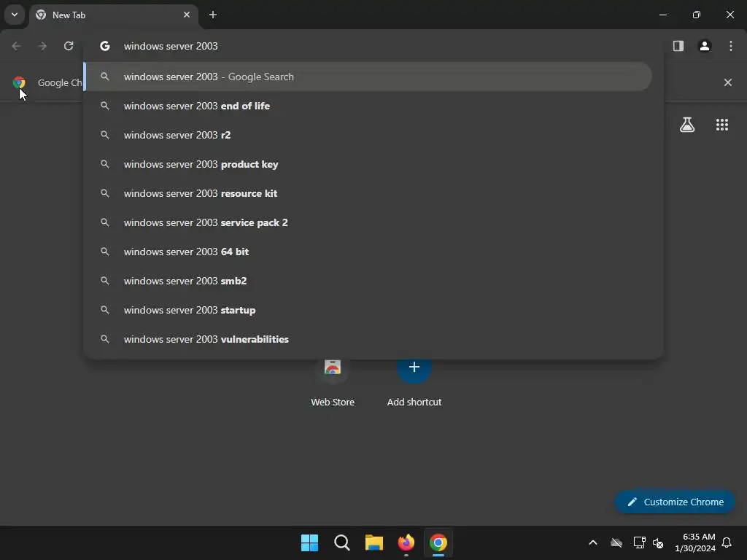
Task: Toggle the Chrome side panel
Action: (678, 46)
